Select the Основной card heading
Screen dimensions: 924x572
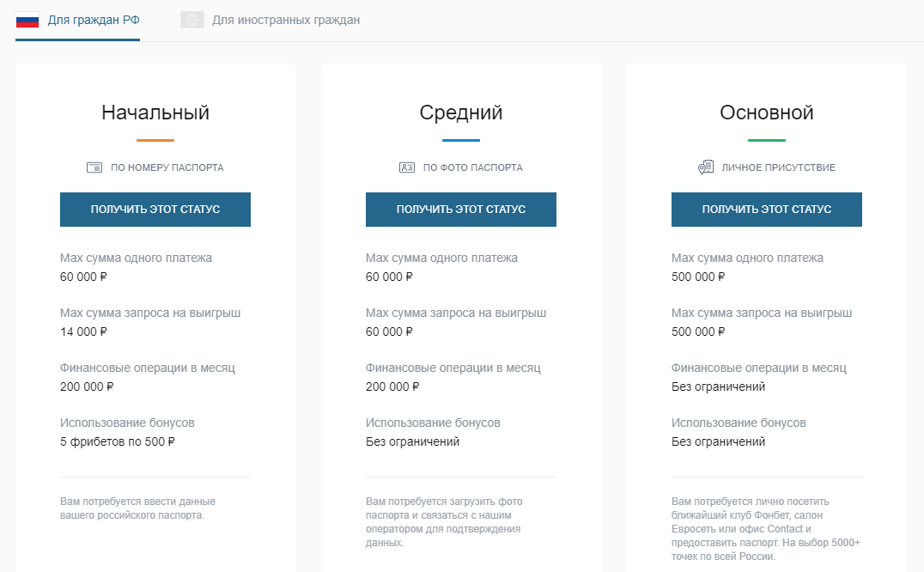coord(767,113)
